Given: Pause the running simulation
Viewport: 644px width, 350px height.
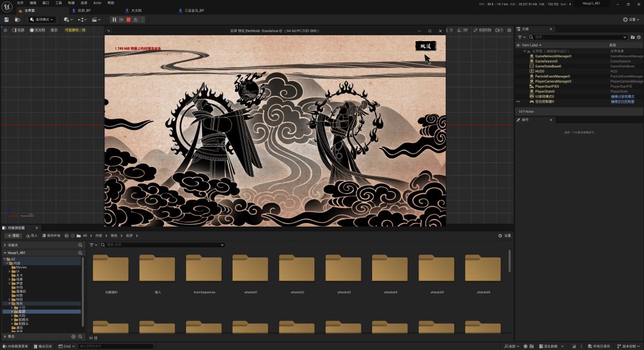Looking at the screenshot, I should point(114,19).
